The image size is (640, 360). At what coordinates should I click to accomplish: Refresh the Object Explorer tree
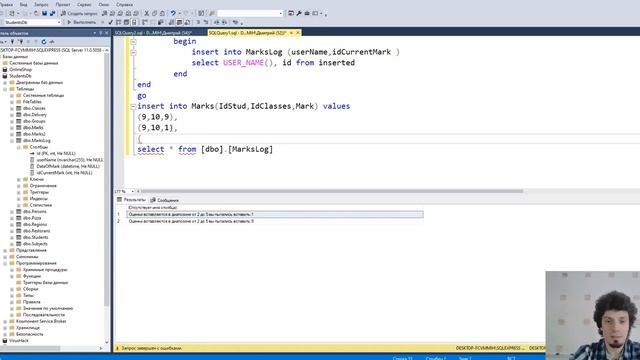tap(44, 42)
